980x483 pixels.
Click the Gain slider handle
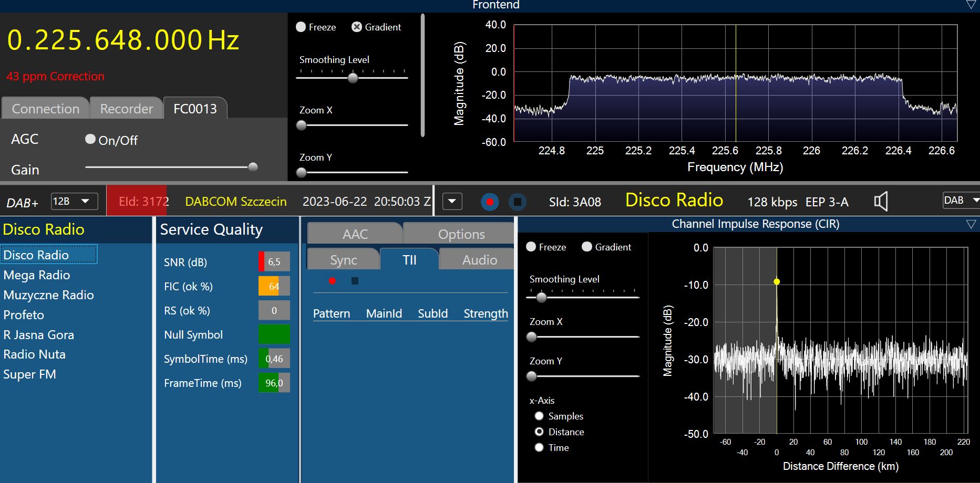pos(253,167)
